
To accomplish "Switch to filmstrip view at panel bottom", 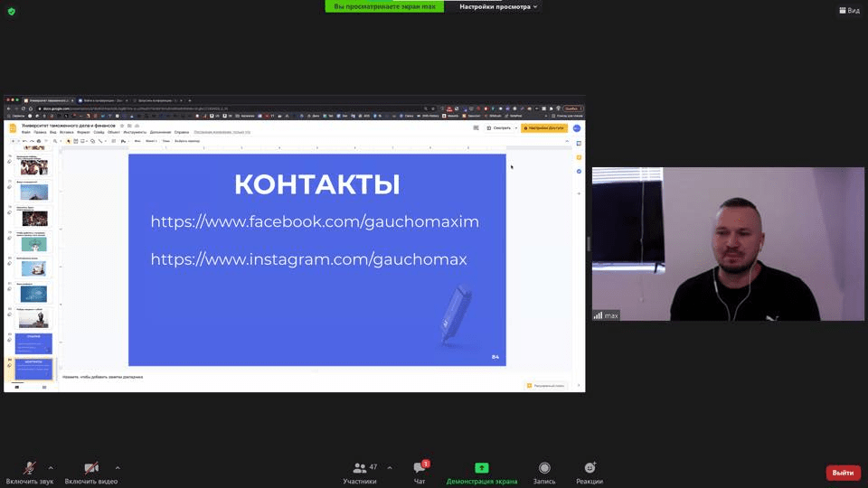I will click(16, 388).
